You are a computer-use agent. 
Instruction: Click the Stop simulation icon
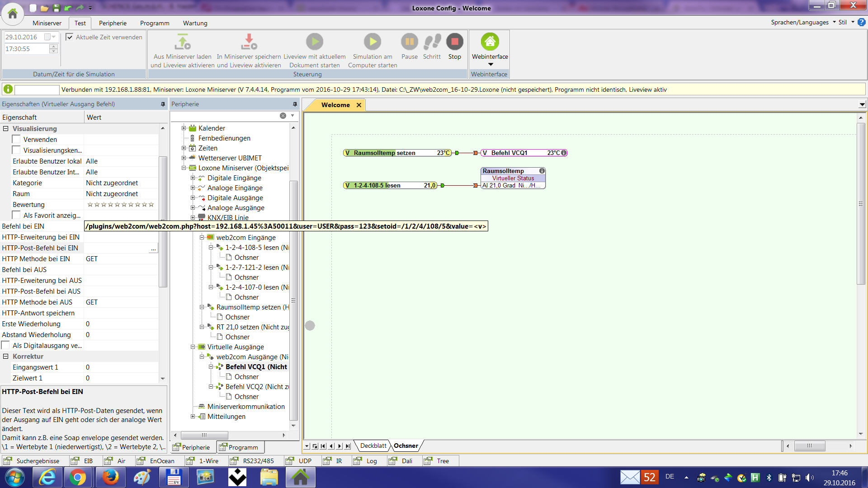click(x=454, y=42)
